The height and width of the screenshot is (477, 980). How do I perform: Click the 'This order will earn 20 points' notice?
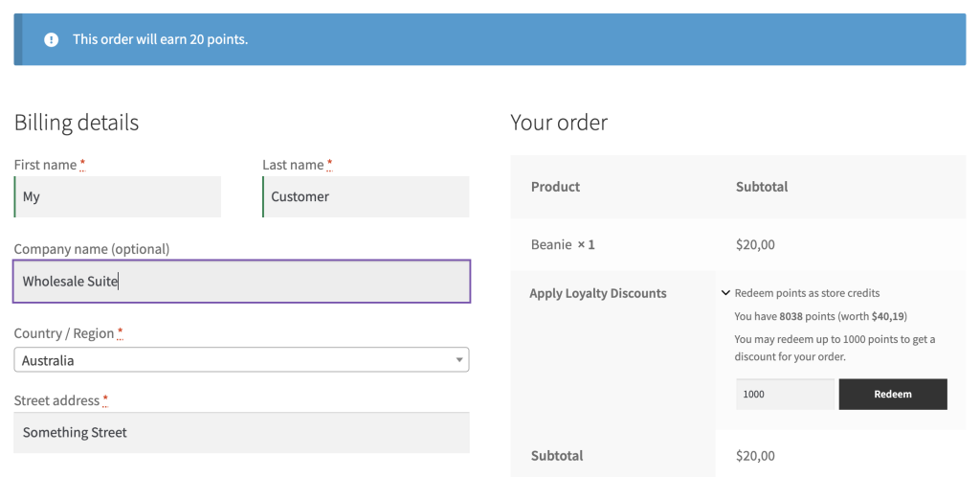160,39
